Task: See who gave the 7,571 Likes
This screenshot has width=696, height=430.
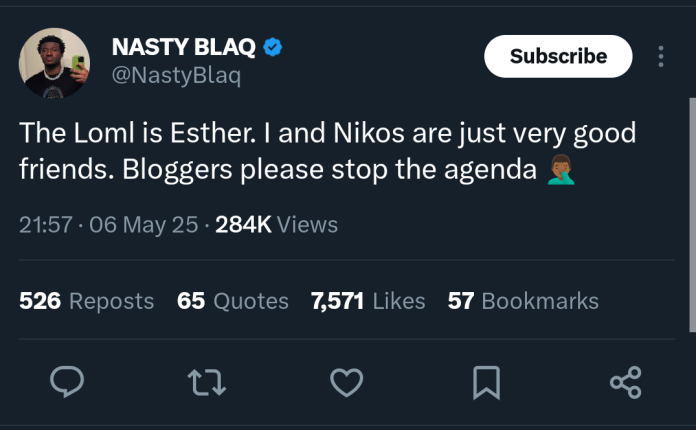Action: (x=368, y=301)
